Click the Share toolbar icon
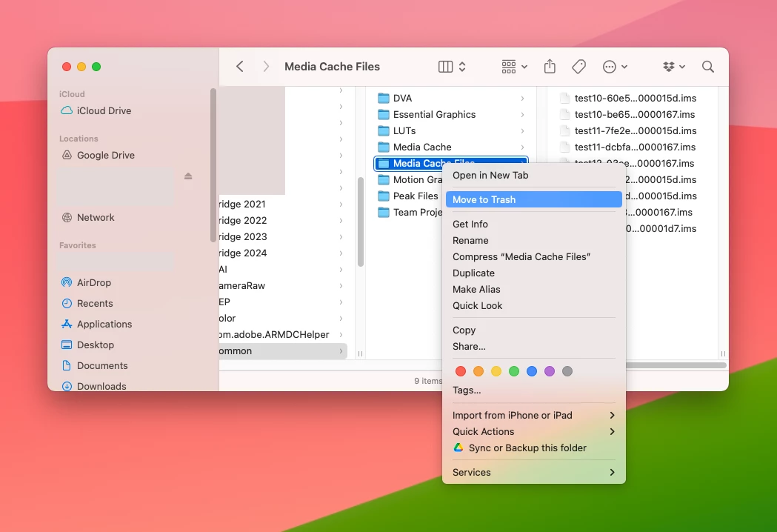Screen dimensions: 777x532 point(550,67)
